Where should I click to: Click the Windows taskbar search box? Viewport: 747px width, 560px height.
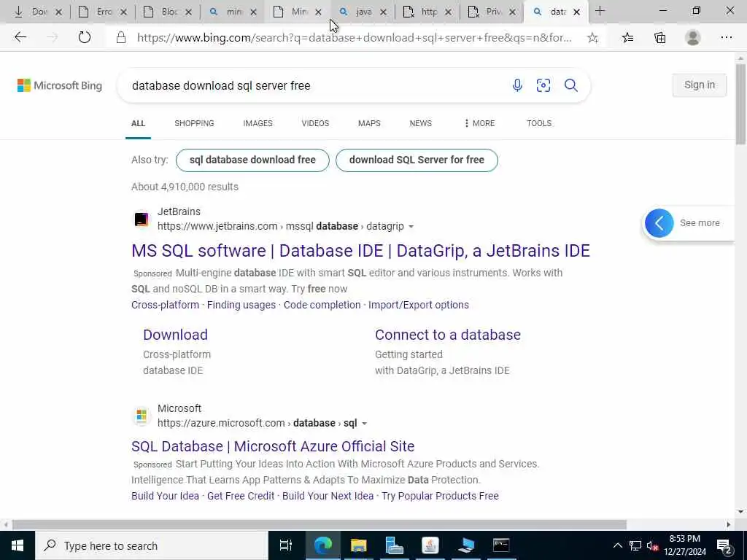152,545
